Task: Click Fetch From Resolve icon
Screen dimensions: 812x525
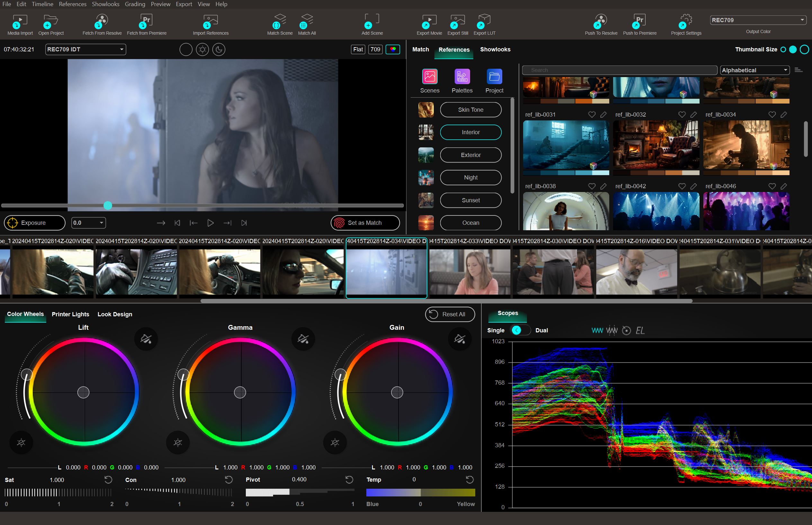Action: coord(102,21)
